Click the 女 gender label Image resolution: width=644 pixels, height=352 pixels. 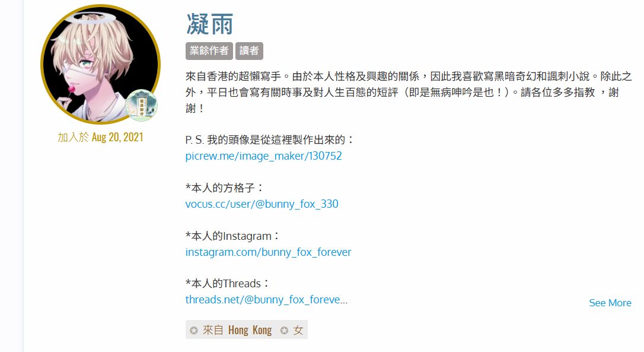click(x=298, y=330)
